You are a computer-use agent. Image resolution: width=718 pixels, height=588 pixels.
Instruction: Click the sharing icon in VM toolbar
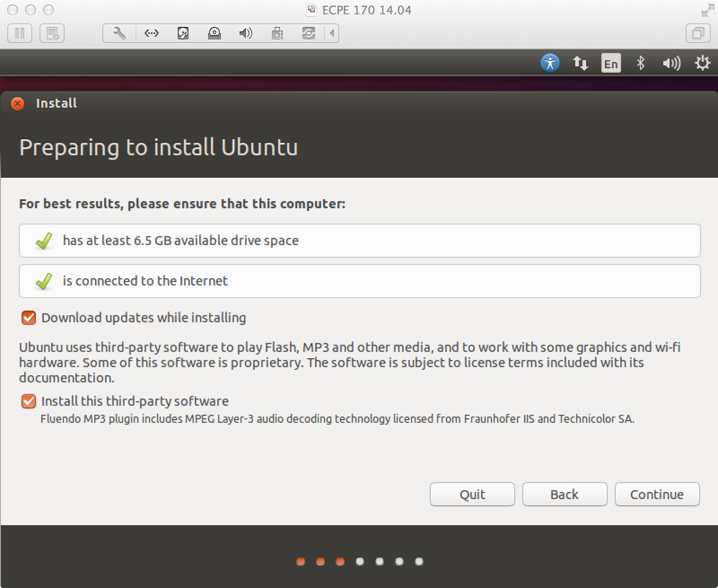[309, 33]
